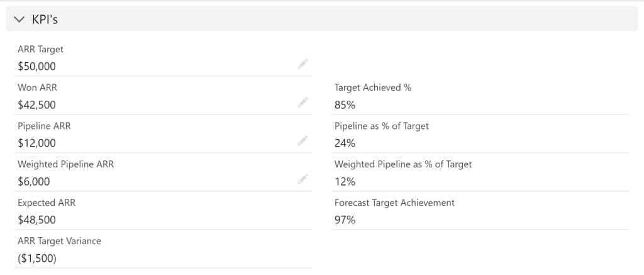Image resolution: width=644 pixels, height=275 pixels.
Task: Click the KPI's section header title
Action: click(45, 20)
